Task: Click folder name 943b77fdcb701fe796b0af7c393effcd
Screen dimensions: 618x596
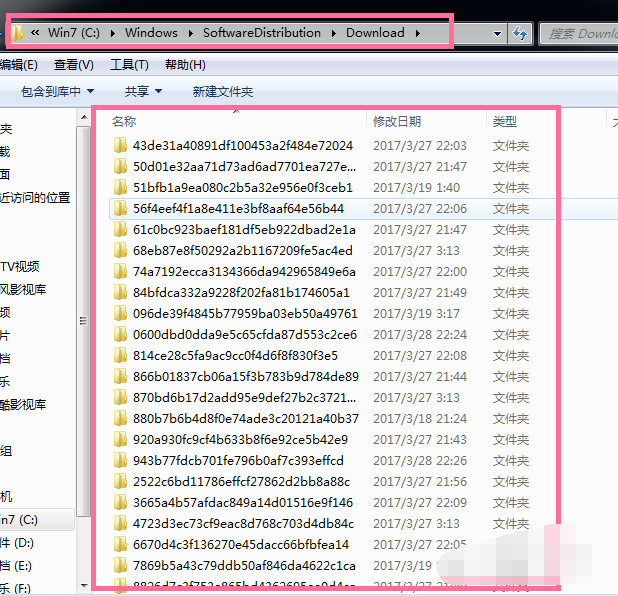Action: coord(238,460)
